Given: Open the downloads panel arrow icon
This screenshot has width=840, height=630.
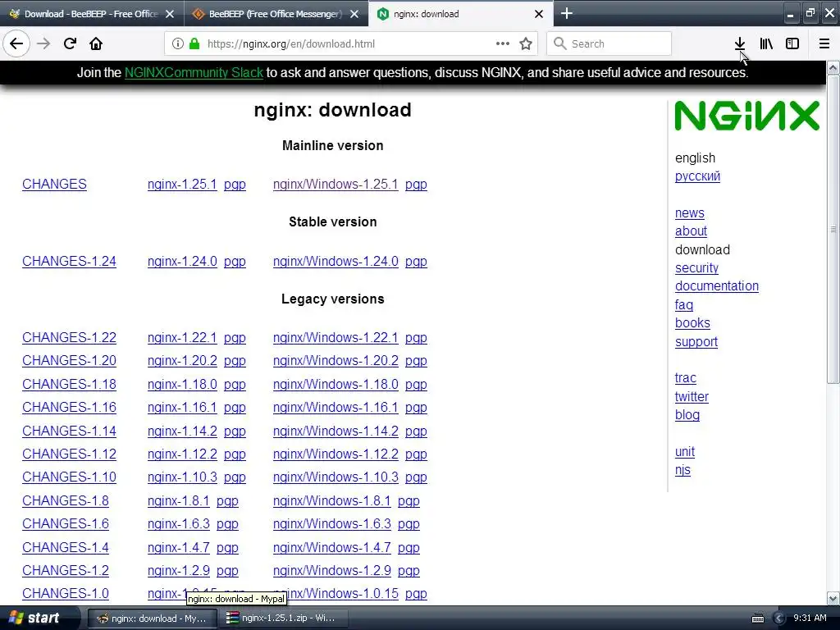Looking at the screenshot, I should 740,44.
